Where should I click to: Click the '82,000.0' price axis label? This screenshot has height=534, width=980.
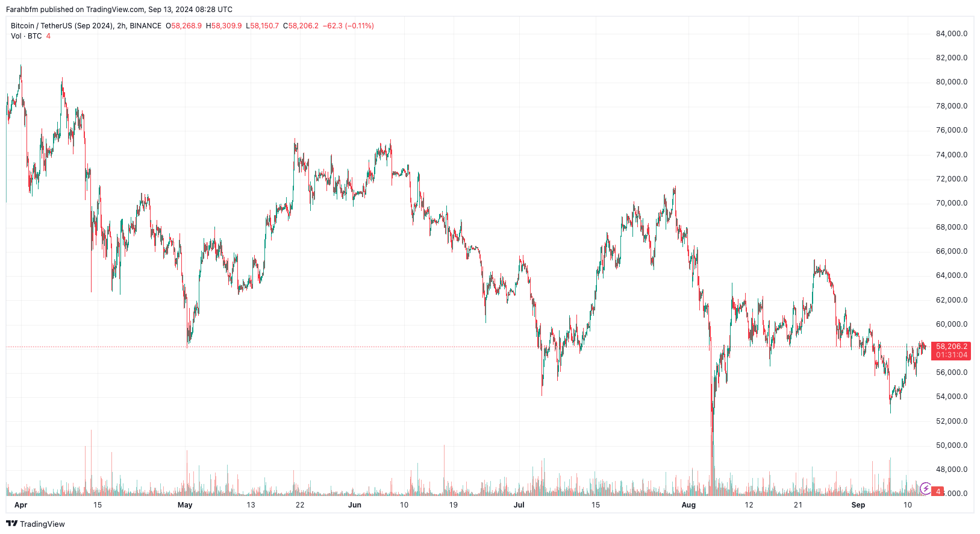(x=952, y=58)
